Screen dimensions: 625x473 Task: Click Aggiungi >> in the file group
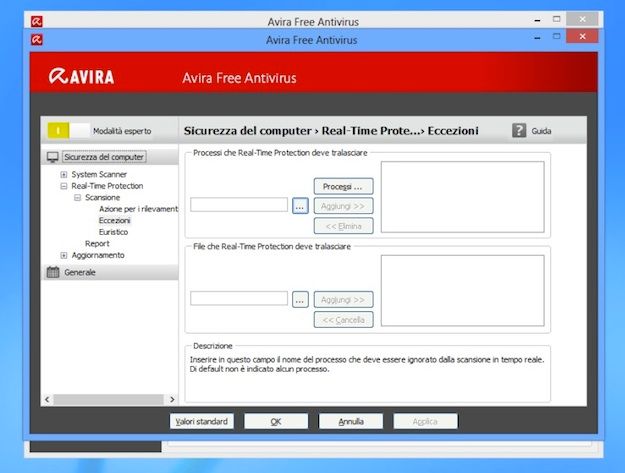click(343, 300)
